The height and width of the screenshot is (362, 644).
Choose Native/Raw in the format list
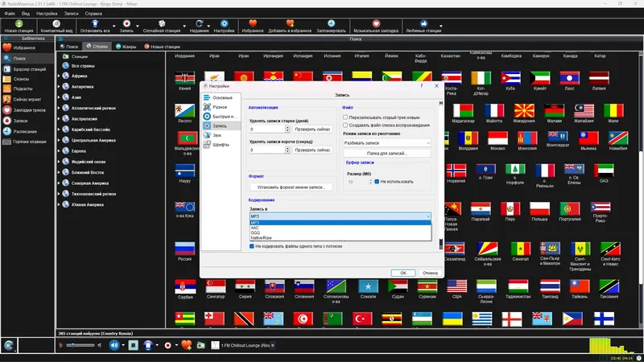click(x=340, y=237)
